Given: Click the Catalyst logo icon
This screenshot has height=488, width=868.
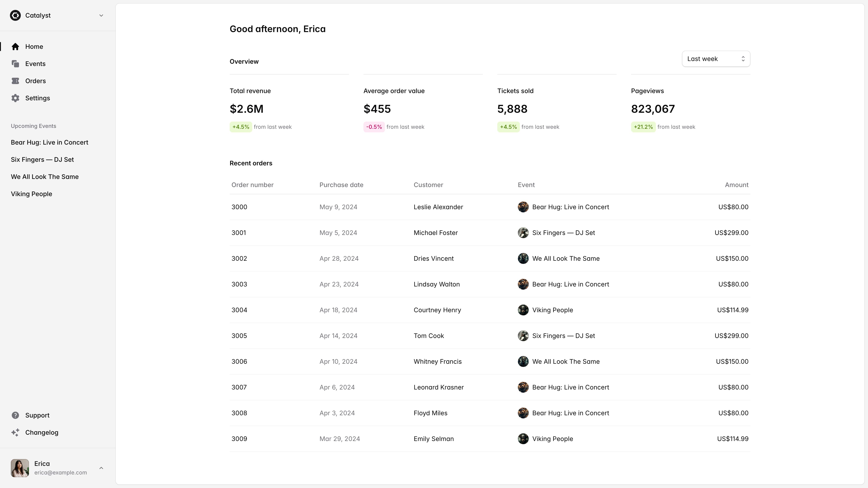Looking at the screenshot, I should click(15, 16).
